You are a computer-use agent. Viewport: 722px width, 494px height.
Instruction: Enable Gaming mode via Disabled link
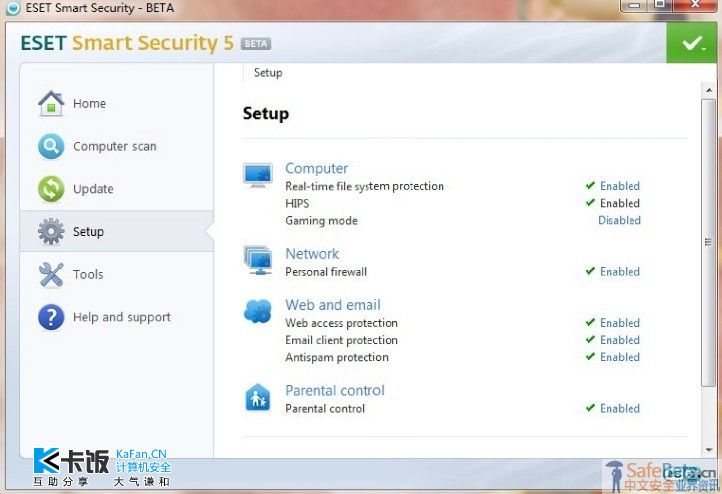click(619, 220)
